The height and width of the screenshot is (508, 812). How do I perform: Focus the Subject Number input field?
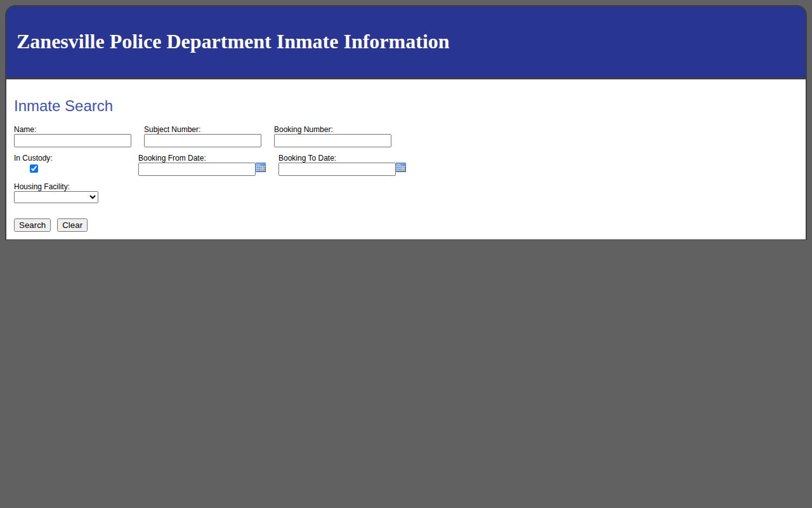(202, 140)
